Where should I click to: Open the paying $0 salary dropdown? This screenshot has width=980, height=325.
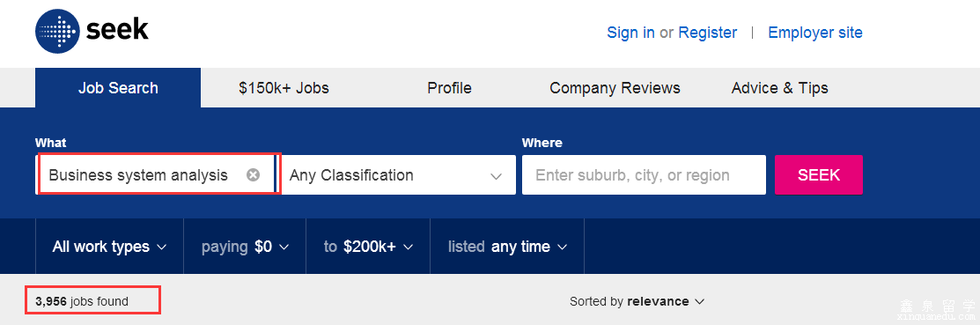pyautogui.click(x=245, y=247)
